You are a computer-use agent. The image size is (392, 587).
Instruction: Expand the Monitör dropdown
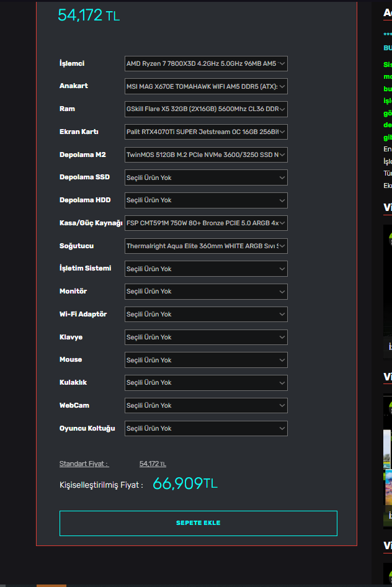206,292
